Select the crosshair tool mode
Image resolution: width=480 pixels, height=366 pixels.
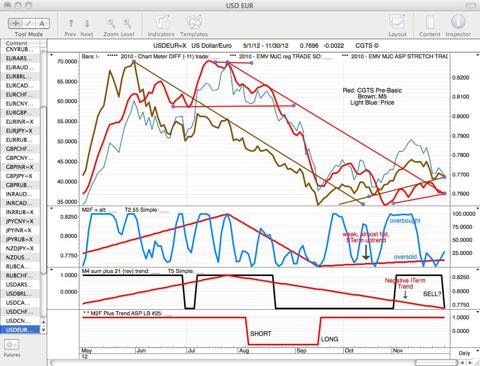coord(15,23)
